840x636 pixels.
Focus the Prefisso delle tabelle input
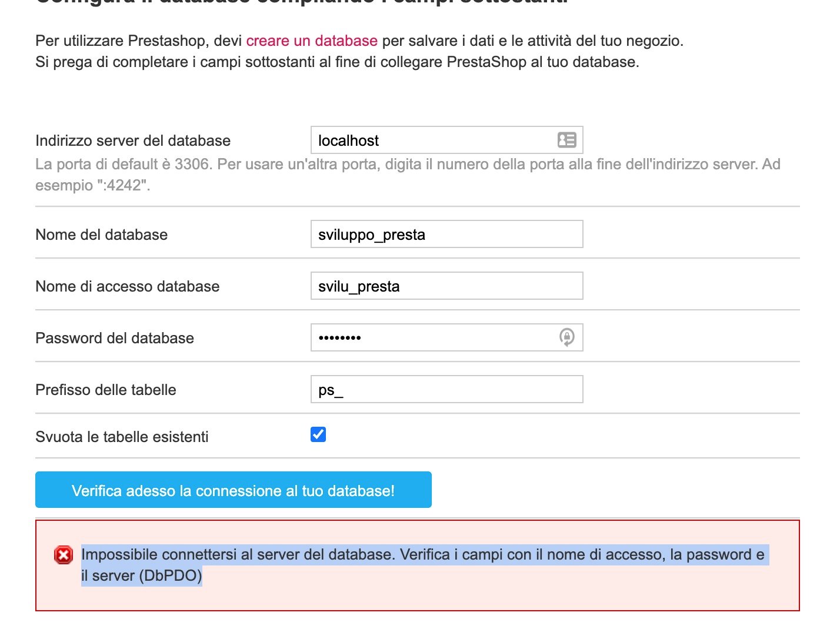447,389
